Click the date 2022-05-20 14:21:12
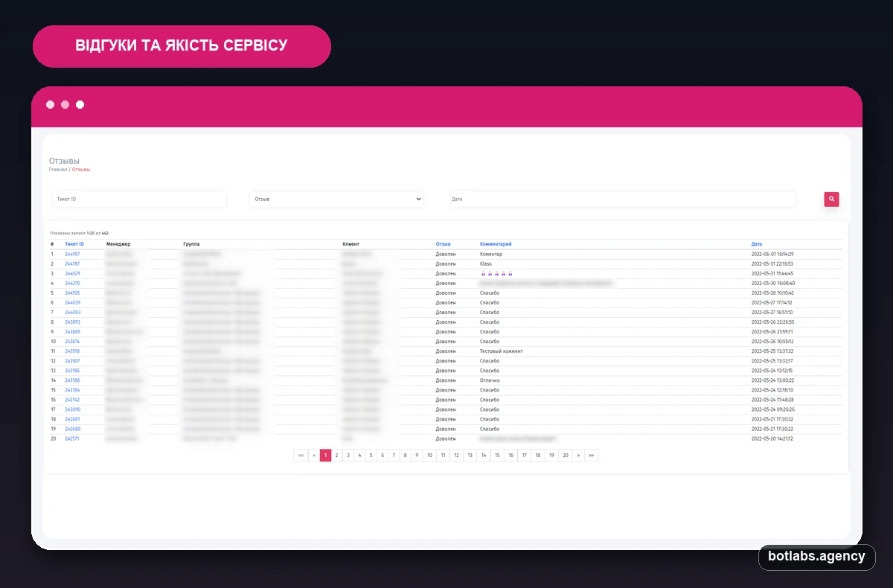 [772, 438]
